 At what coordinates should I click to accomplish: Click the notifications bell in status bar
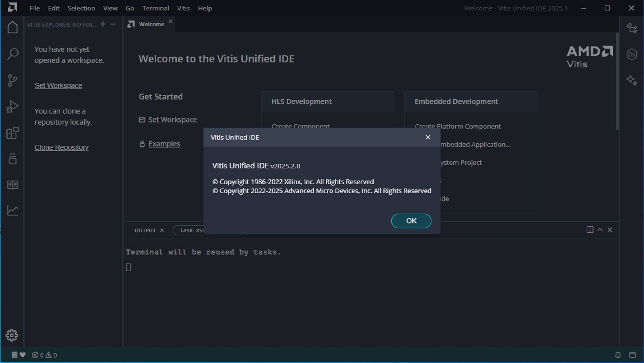pyautogui.click(x=618, y=355)
